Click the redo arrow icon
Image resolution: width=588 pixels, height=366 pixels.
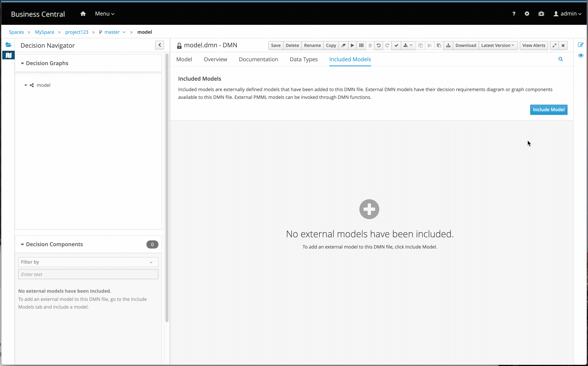[x=387, y=45]
